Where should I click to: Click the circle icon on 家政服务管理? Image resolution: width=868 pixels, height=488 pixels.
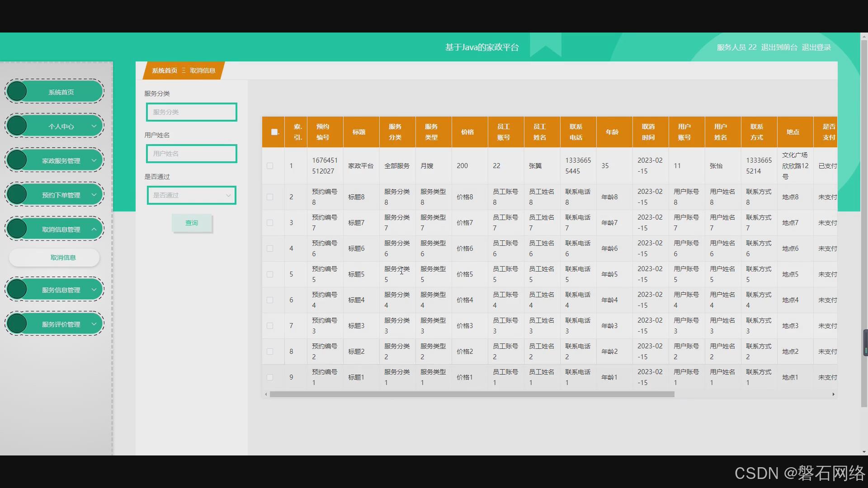pyautogui.click(x=17, y=160)
